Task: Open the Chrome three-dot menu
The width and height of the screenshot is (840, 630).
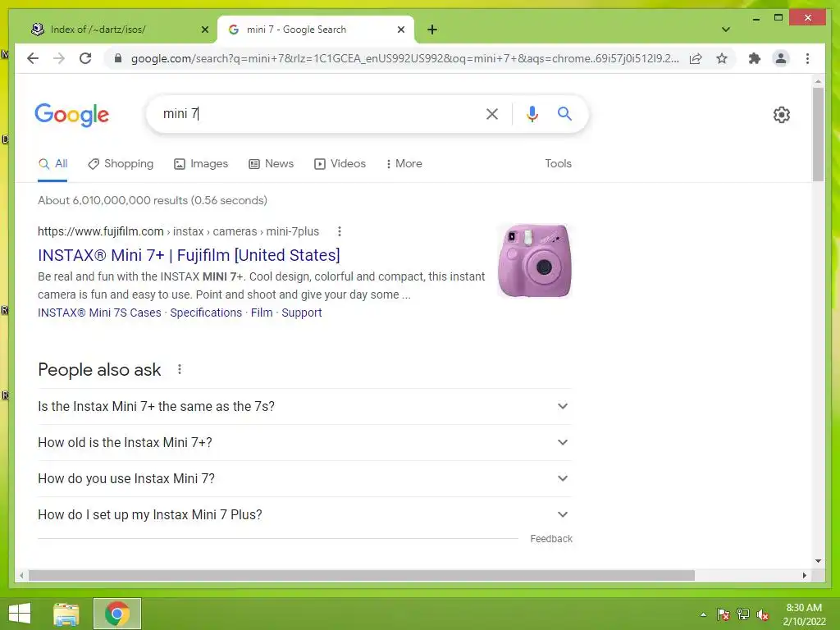Action: [807, 58]
